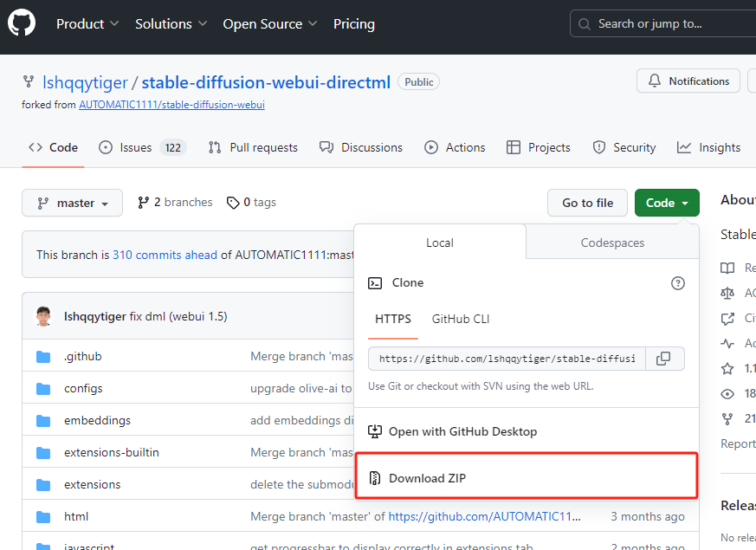Click the Issues count badge 122
Viewport: 756px width, 550px height.
[x=172, y=147]
